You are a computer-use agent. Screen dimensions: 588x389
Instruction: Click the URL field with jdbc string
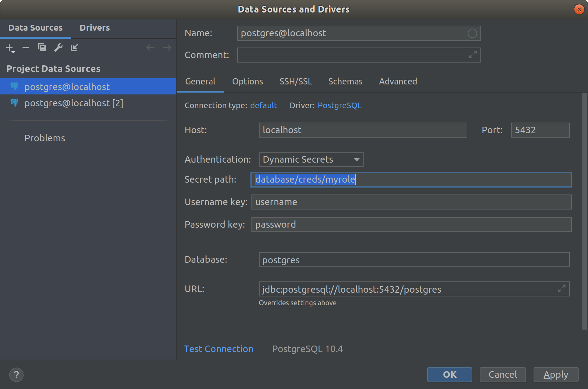coord(414,289)
